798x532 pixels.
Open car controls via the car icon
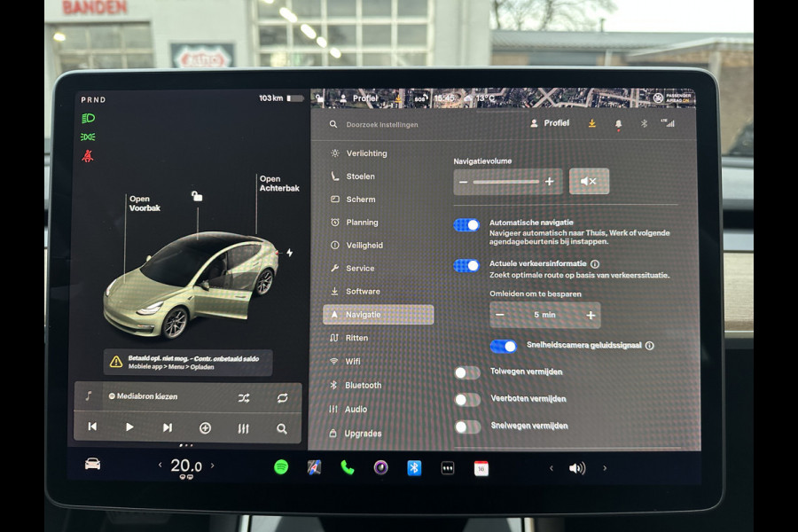pos(92,463)
